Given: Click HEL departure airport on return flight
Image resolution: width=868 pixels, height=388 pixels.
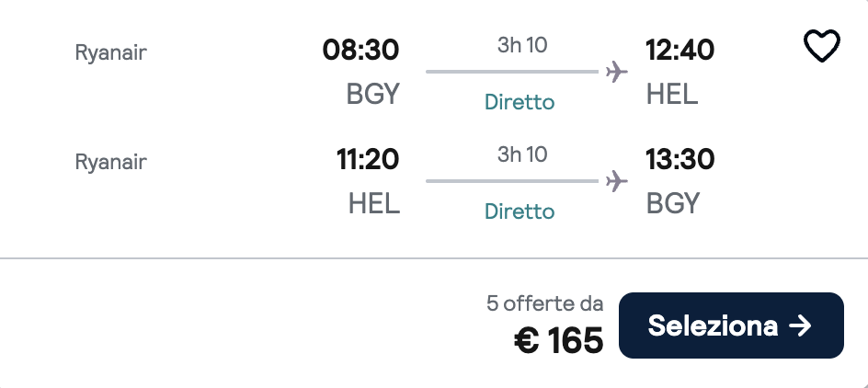Looking at the screenshot, I should [374, 203].
